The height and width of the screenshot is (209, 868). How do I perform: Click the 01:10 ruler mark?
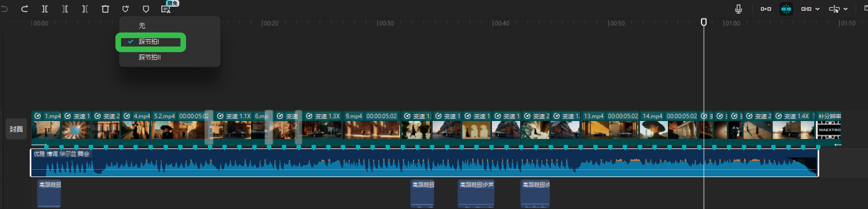[x=847, y=24]
